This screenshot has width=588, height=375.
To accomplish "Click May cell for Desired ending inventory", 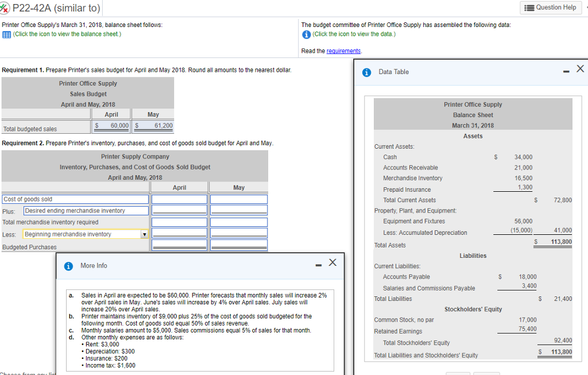I will click(x=239, y=210).
